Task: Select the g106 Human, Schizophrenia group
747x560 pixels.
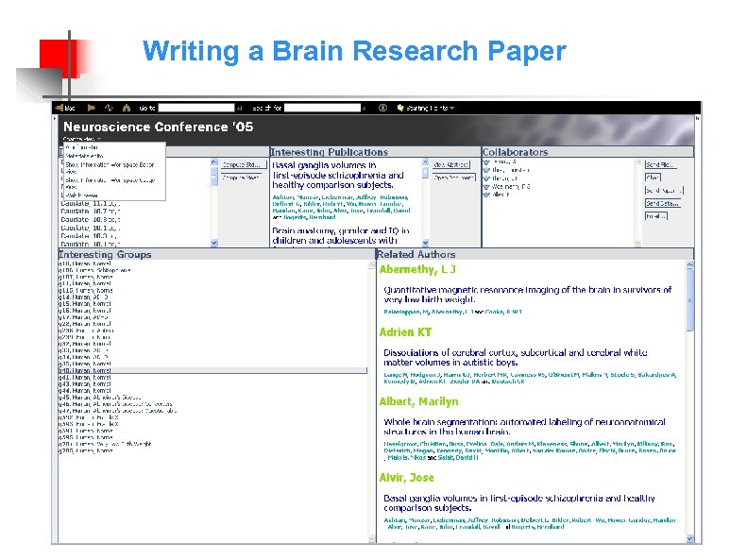Action: click(x=94, y=270)
